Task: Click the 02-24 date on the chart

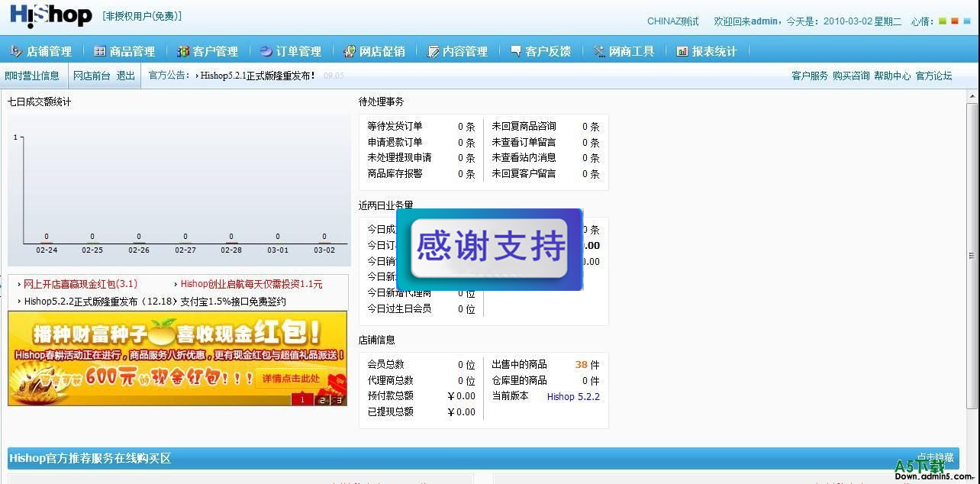Action: click(x=47, y=250)
